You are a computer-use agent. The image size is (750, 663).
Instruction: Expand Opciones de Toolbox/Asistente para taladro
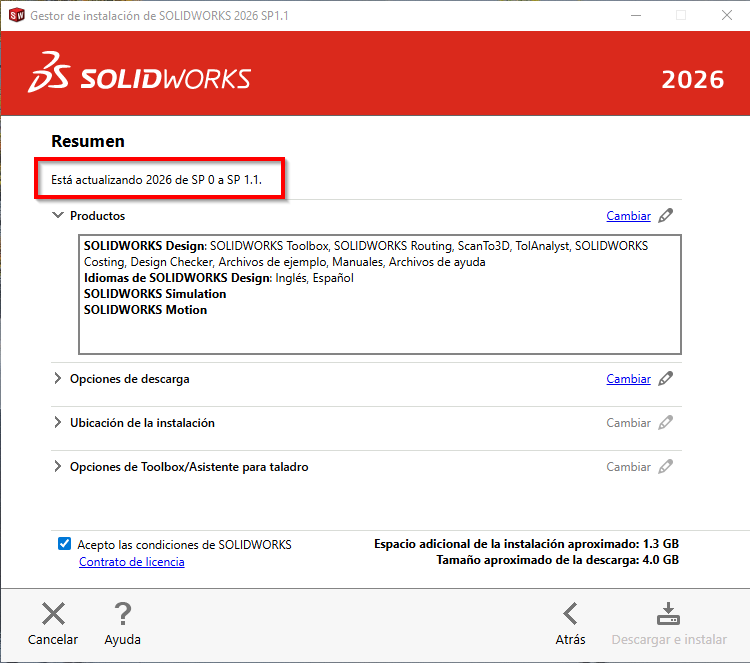pos(57,467)
